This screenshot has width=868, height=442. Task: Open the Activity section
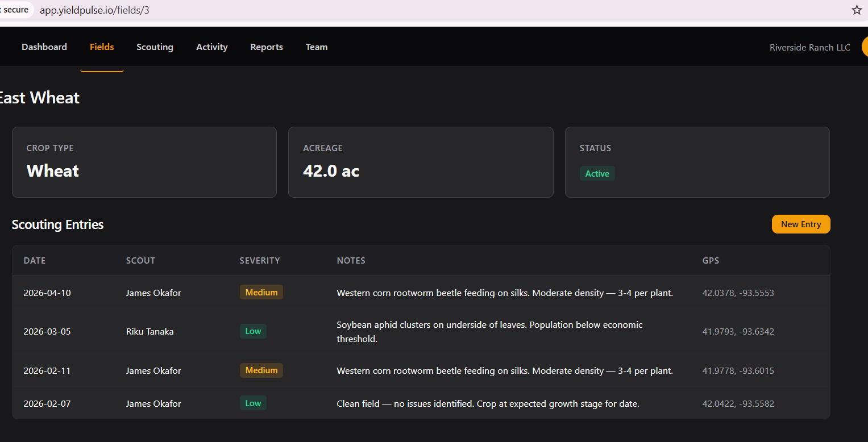pyautogui.click(x=212, y=47)
